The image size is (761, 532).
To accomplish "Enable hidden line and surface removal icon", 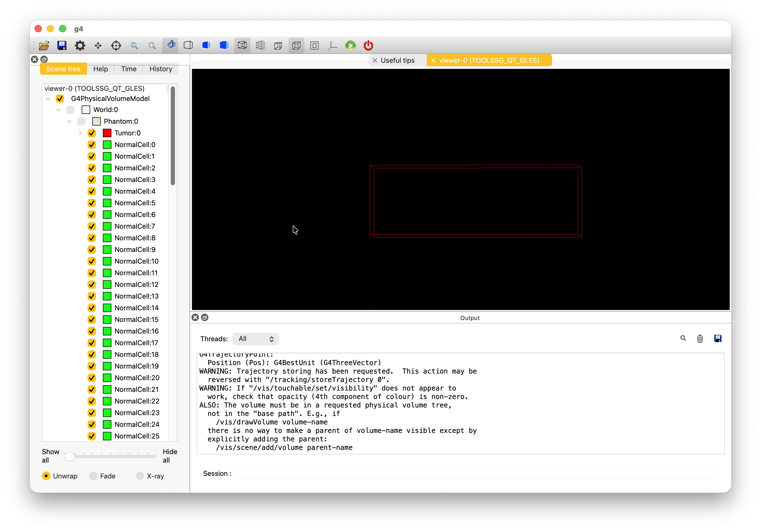I will click(x=206, y=45).
